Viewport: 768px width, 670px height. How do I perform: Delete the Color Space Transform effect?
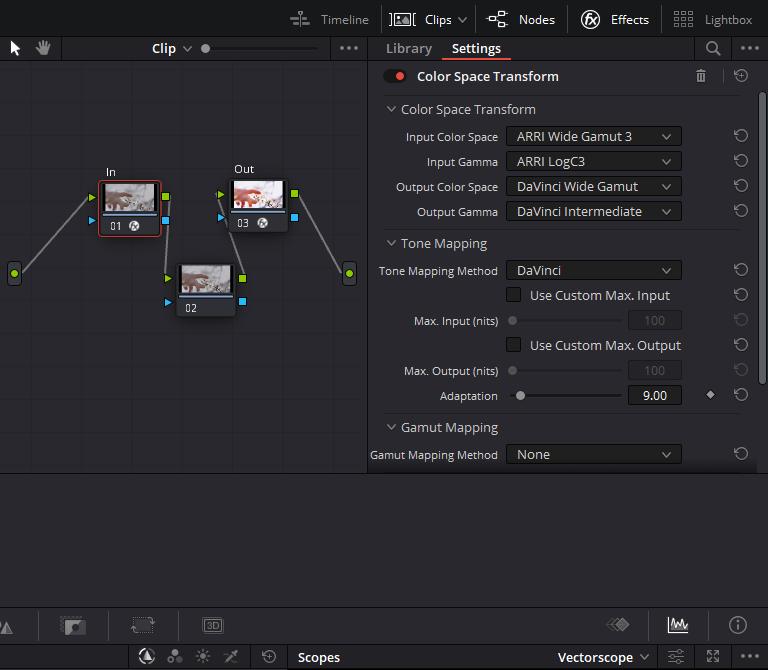coord(701,76)
